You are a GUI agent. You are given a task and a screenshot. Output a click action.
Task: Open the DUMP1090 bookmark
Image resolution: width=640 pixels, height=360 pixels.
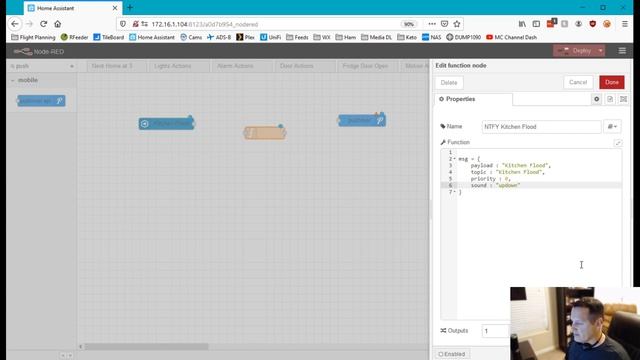click(463, 37)
